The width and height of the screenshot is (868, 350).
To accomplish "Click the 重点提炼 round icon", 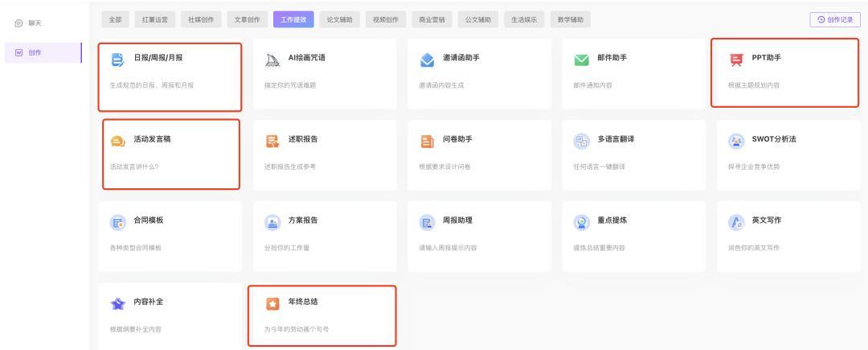I will click(581, 223).
